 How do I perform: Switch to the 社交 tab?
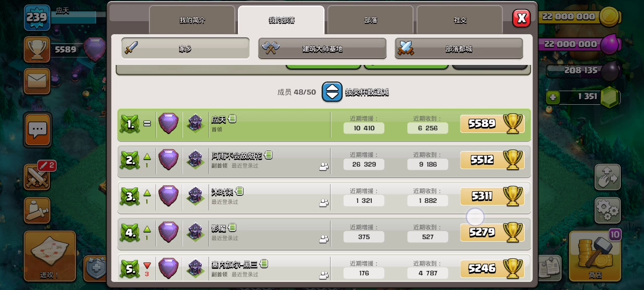pyautogui.click(x=460, y=20)
